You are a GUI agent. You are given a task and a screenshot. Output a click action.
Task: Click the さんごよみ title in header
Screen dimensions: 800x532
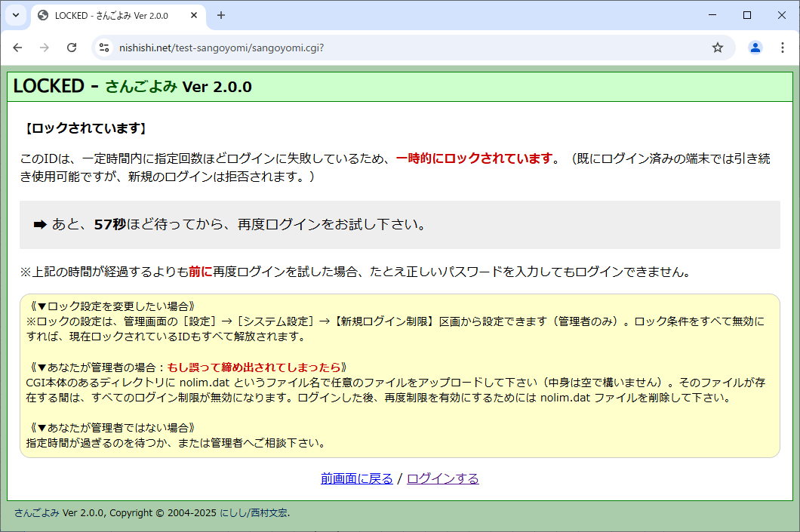[141, 86]
